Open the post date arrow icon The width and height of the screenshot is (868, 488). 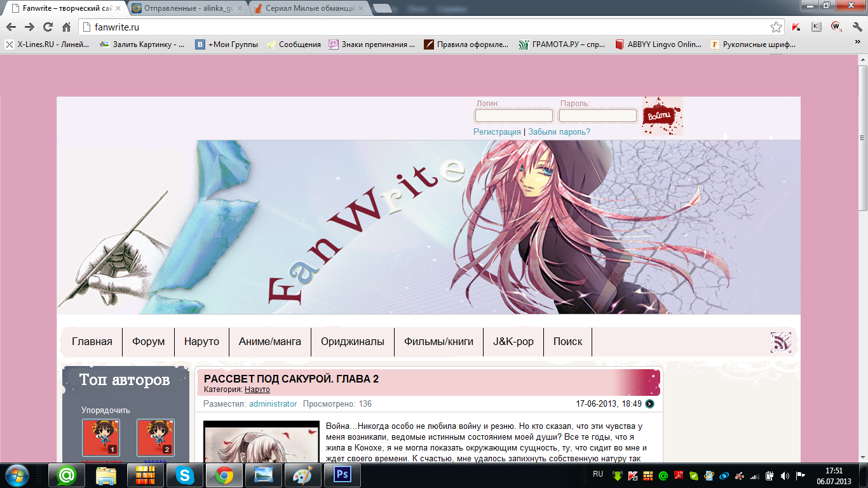coord(649,403)
